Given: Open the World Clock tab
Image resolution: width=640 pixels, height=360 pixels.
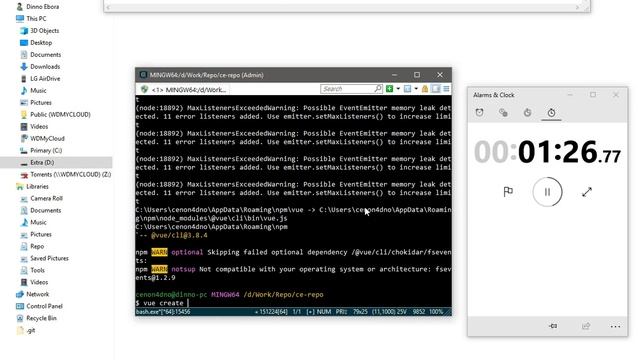Looking at the screenshot, I should 503,112.
